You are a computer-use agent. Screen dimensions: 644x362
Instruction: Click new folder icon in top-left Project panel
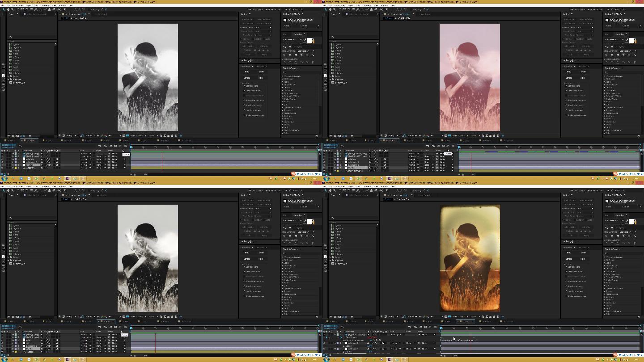(13, 136)
